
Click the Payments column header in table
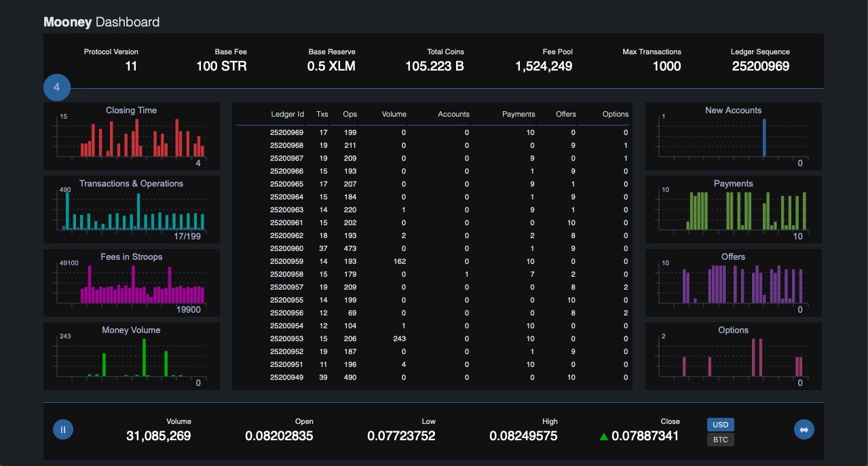(x=518, y=114)
